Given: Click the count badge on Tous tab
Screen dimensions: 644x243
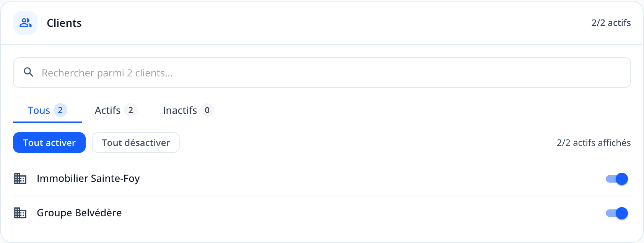Looking at the screenshot, I should [x=60, y=110].
